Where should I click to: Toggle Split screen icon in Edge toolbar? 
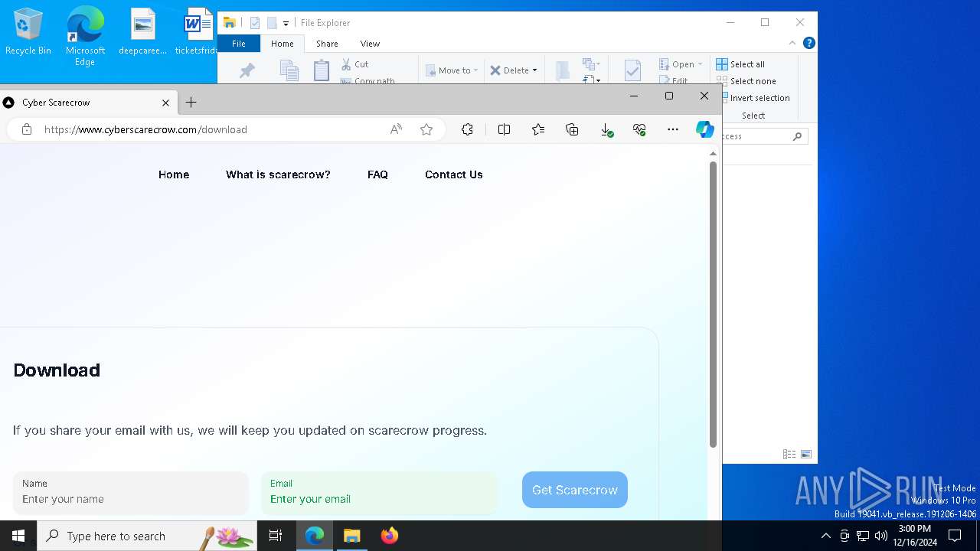click(x=504, y=129)
